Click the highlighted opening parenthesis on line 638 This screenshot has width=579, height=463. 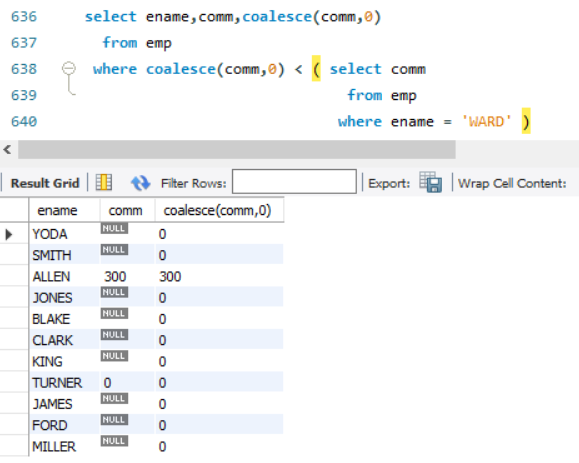(316, 69)
